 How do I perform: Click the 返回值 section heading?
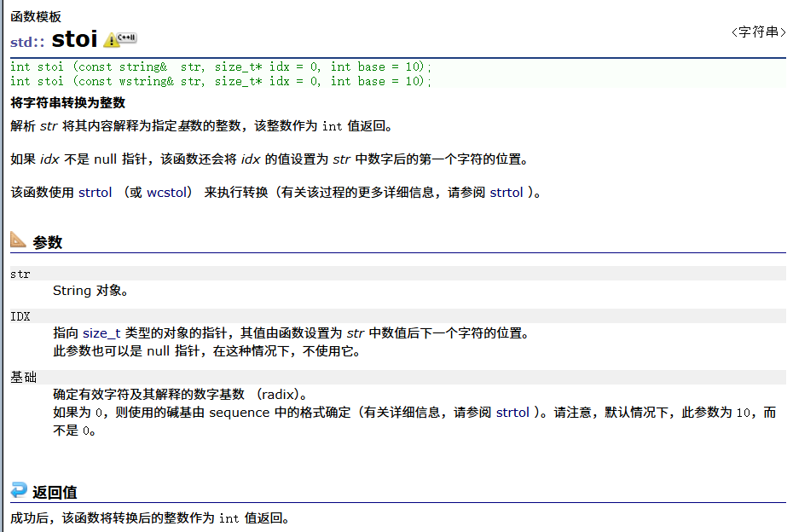tap(55, 492)
